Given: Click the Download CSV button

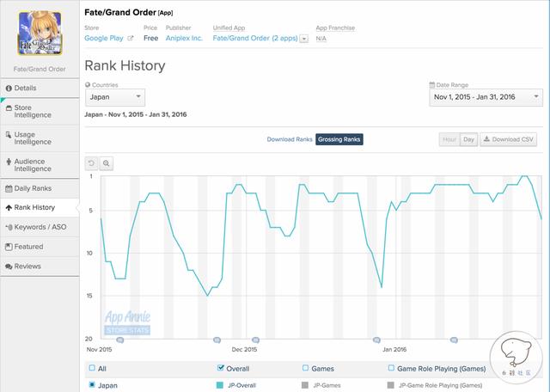Looking at the screenshot, I should (508, 139).
